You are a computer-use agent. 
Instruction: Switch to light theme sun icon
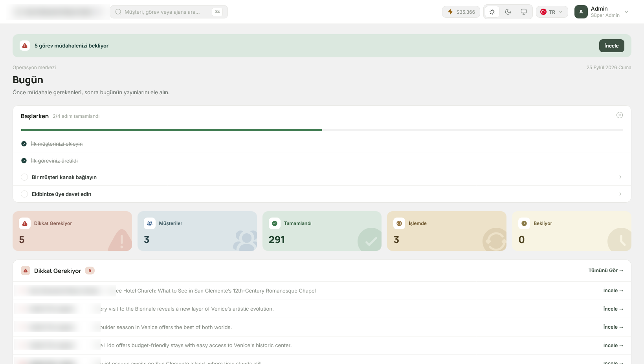pos(492,12)
